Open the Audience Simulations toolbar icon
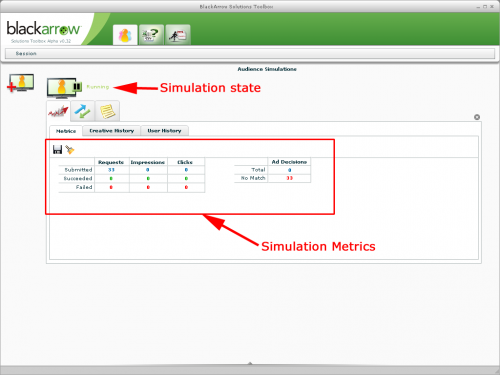Image resolution: width=500 pixels, height=375 pixels. click(125, 35)
